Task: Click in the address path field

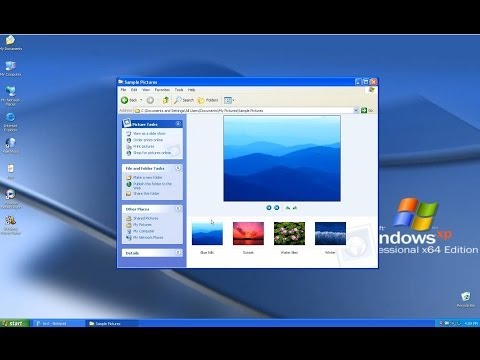Action: [243, 110]
